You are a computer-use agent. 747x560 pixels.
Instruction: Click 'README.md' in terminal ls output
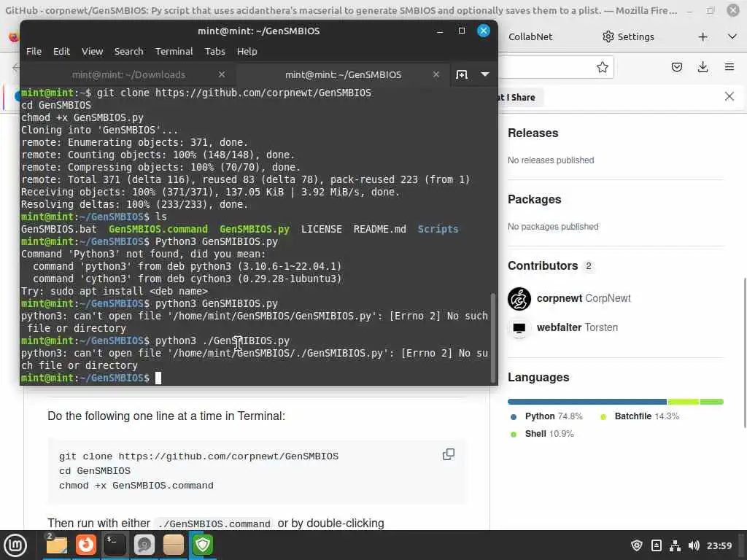click(379, 229)
